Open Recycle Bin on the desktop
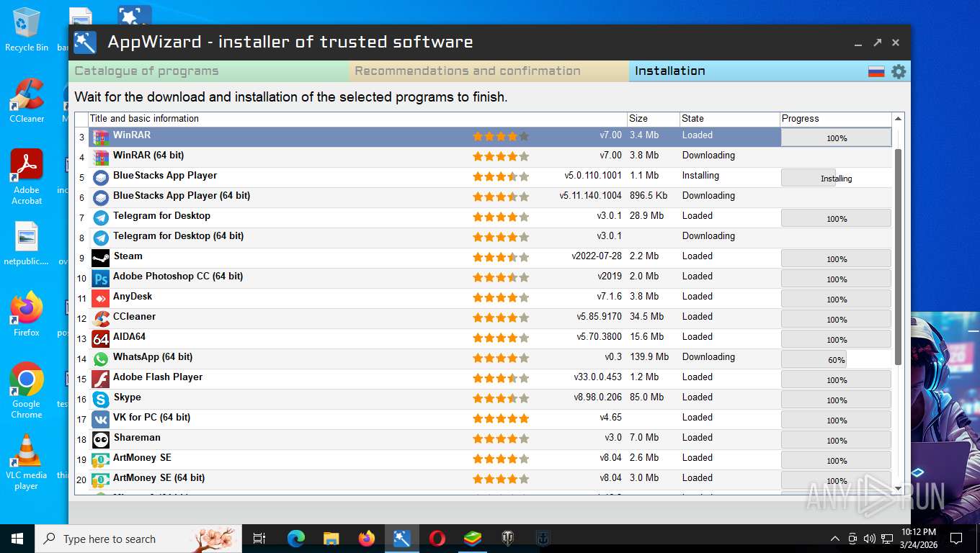The height and width of the screenshot is (553, 980). tap(27, 30)
